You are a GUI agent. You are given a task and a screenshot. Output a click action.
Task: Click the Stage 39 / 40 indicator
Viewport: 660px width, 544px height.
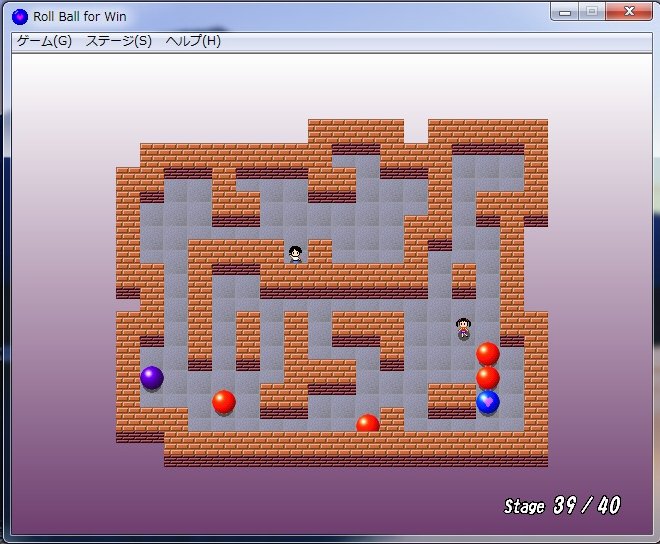pyautogui.click(x=561, y=506)
